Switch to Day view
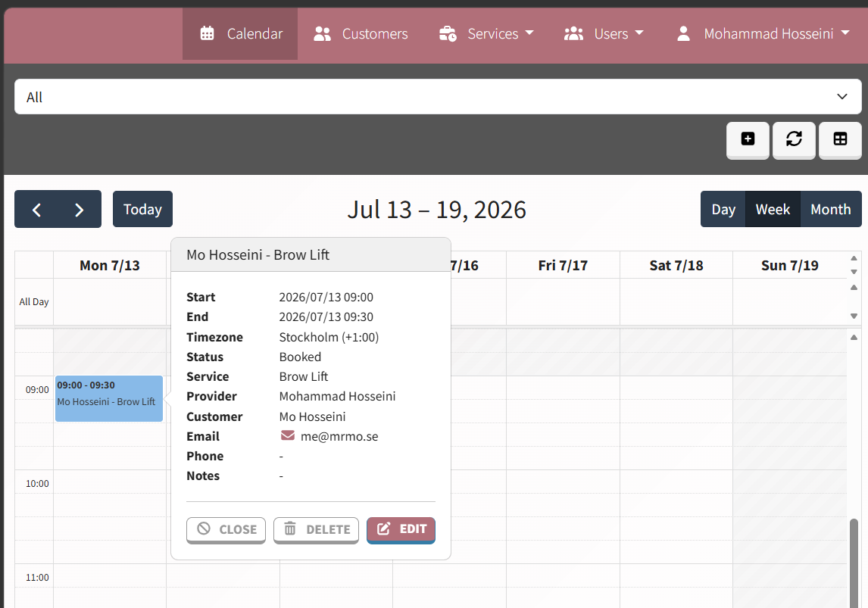868x608 pixels. [723, 209]
